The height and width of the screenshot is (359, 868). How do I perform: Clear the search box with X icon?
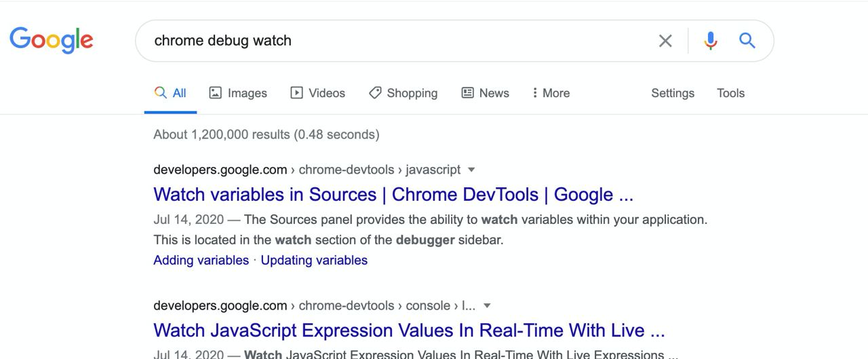pos(665,41)
